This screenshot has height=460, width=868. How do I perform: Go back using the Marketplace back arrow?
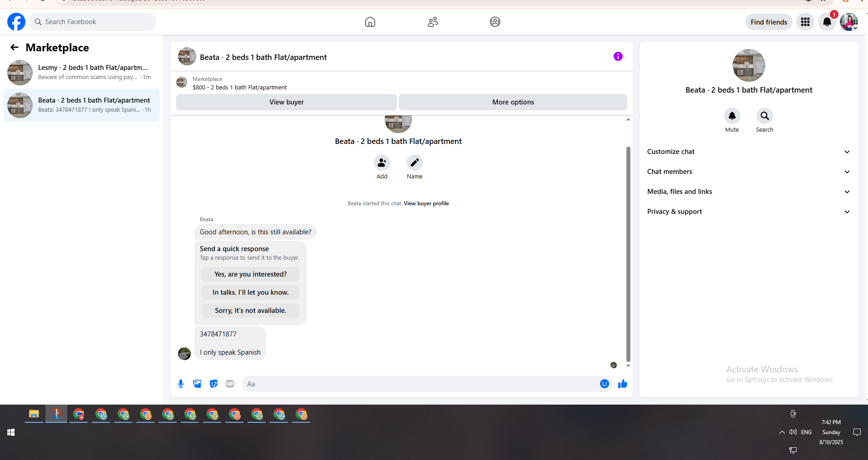pyautogui.click(x=15, y=47)
